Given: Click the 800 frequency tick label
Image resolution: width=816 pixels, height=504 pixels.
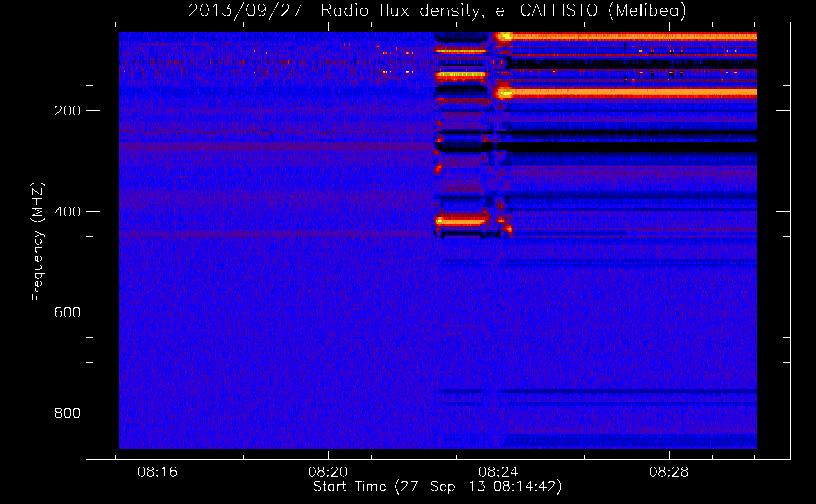Looking at the screenshot, I should click(68, 413).
